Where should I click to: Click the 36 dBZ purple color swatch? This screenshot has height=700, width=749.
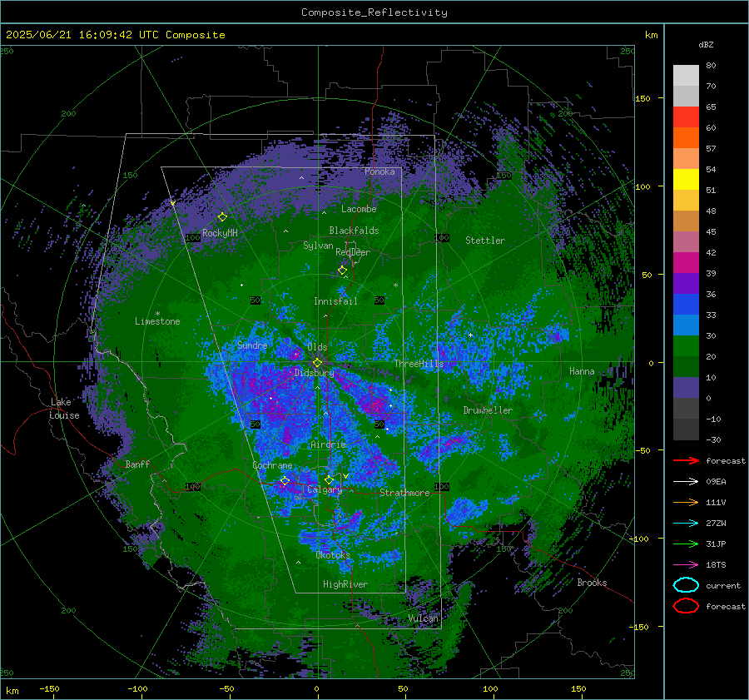[x=686, y=283]
